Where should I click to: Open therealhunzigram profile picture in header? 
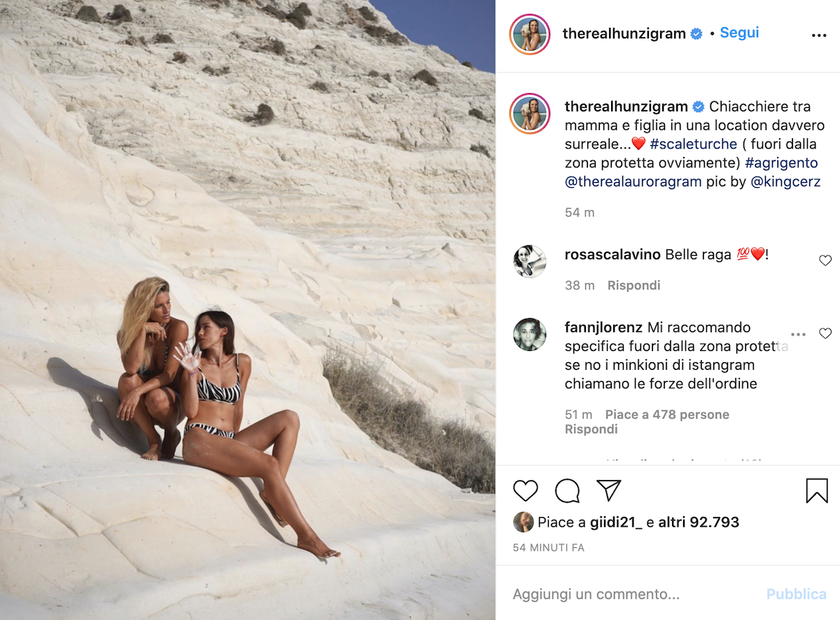tap(529, 34)
